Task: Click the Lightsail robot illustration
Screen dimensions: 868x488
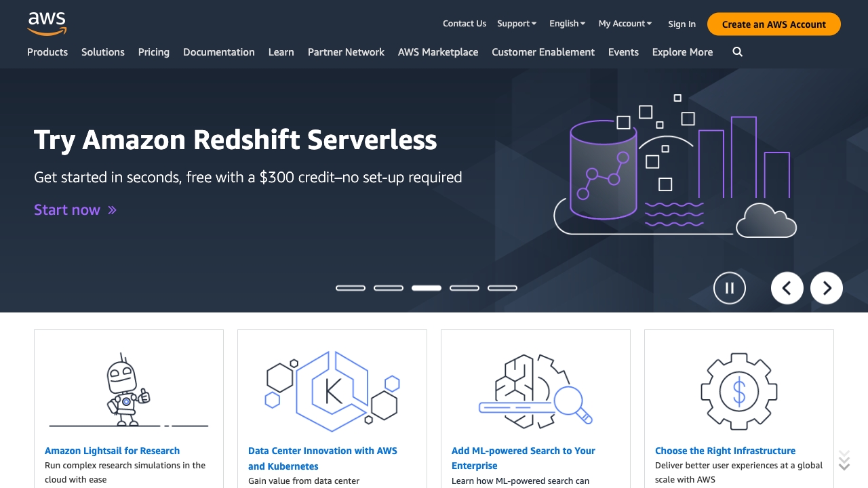Action: [129, 390]
